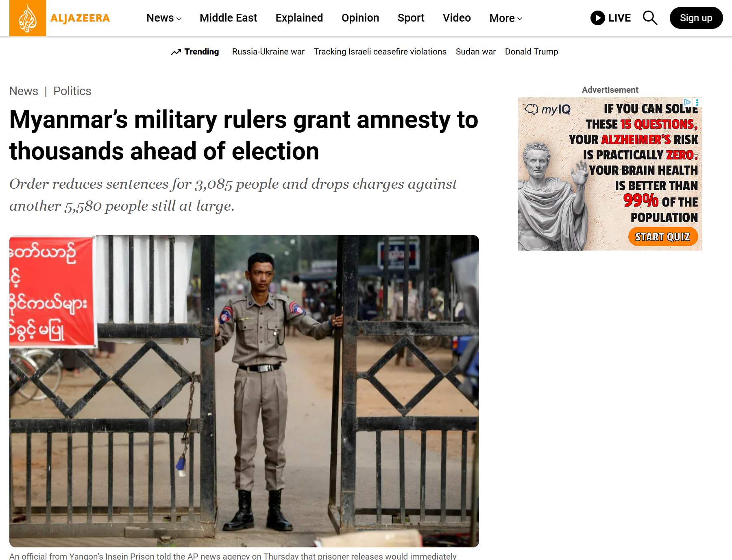The image size is (732, 560).
Task: Open the Middle East section
Action: (x=228, y=18)
